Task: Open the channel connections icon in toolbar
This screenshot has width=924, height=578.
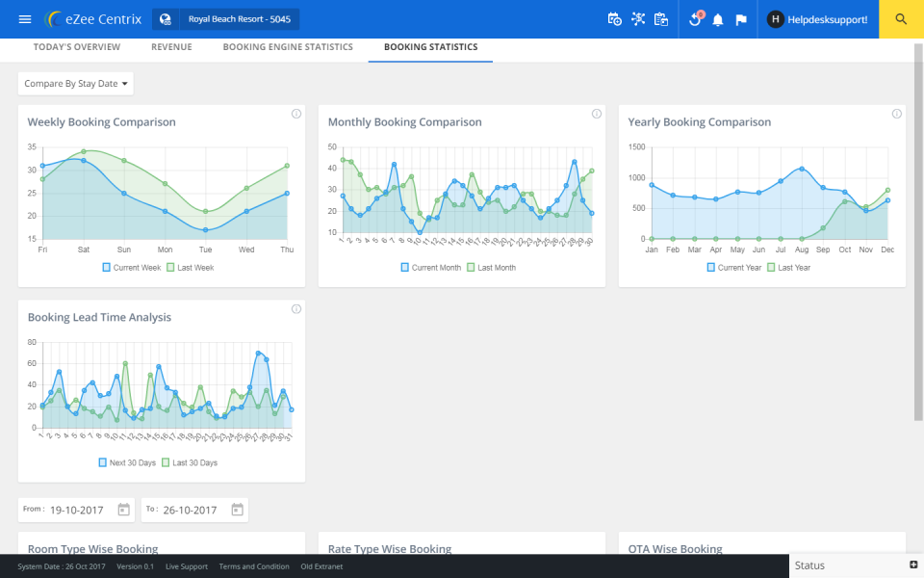Action: 638,18
